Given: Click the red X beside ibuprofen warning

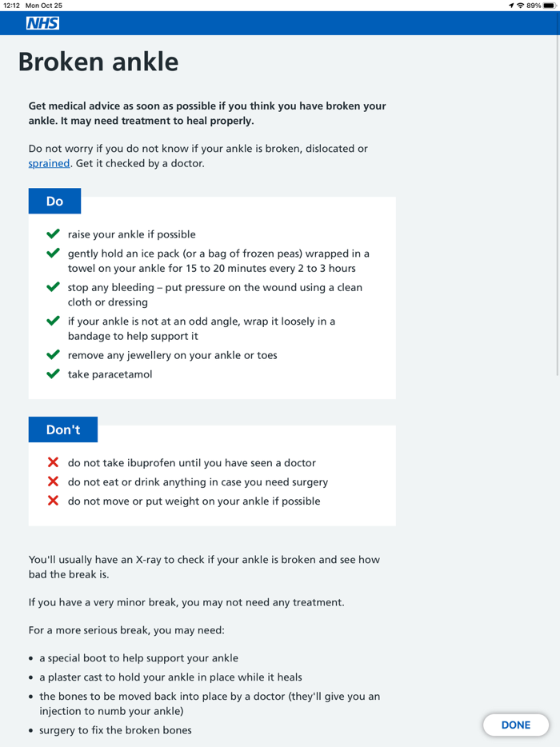Looking at the screenshot, I should pos(52,461).
